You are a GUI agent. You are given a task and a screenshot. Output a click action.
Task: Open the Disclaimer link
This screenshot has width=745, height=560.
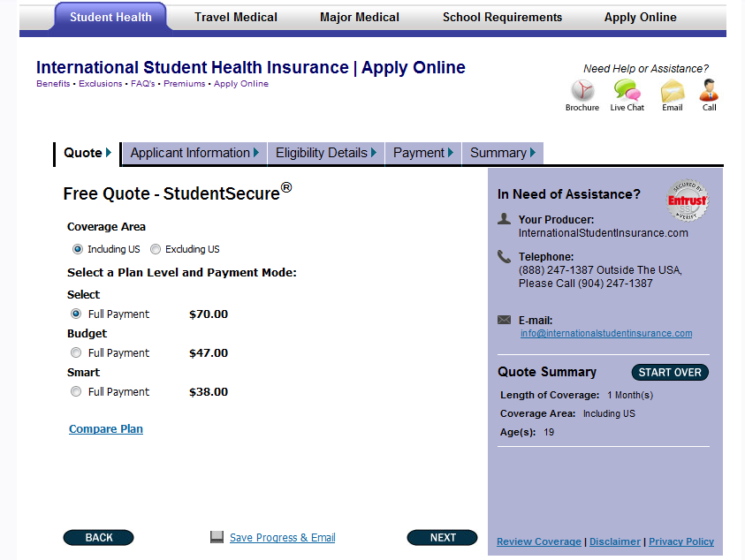coord(615,541)
